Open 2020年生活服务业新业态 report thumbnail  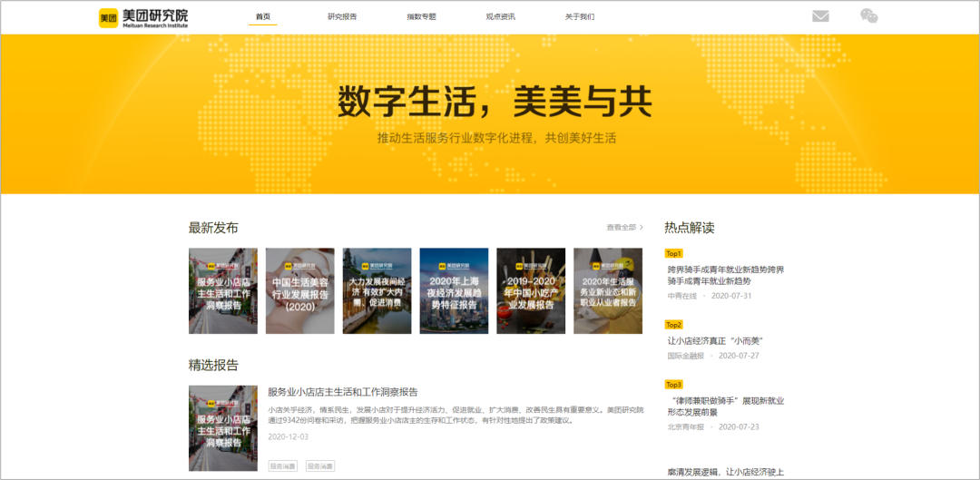(x=608, y=290)
